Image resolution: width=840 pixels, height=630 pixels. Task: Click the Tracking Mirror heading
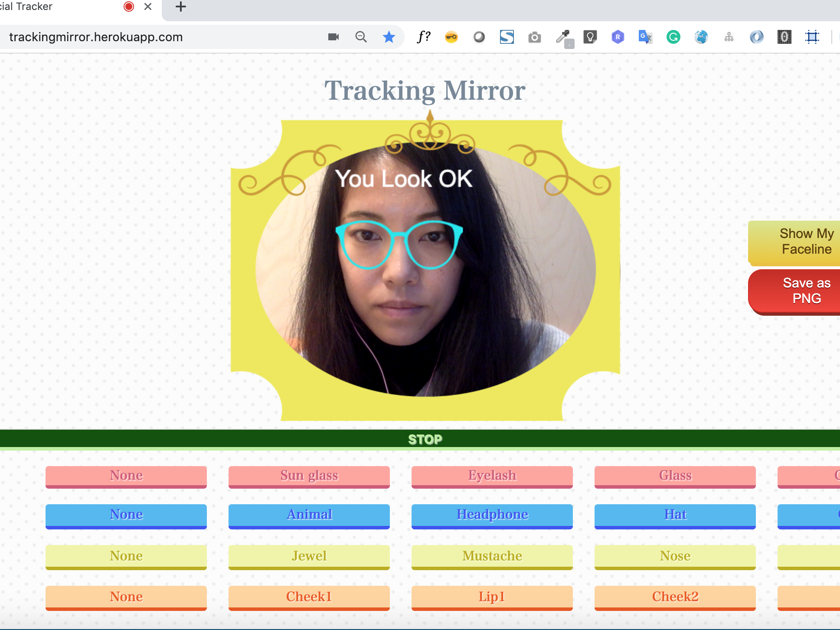425,91
